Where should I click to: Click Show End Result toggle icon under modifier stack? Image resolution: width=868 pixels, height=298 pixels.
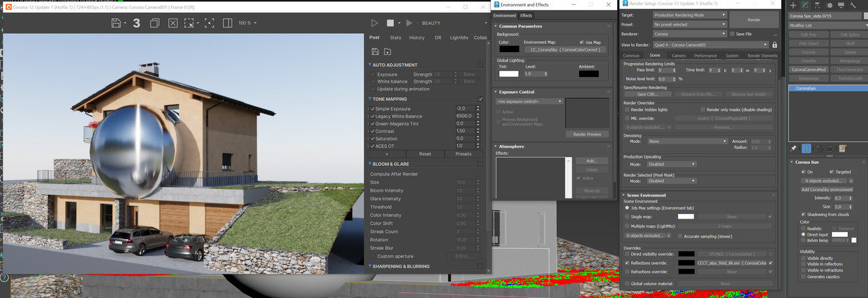(x=806, y=148)
